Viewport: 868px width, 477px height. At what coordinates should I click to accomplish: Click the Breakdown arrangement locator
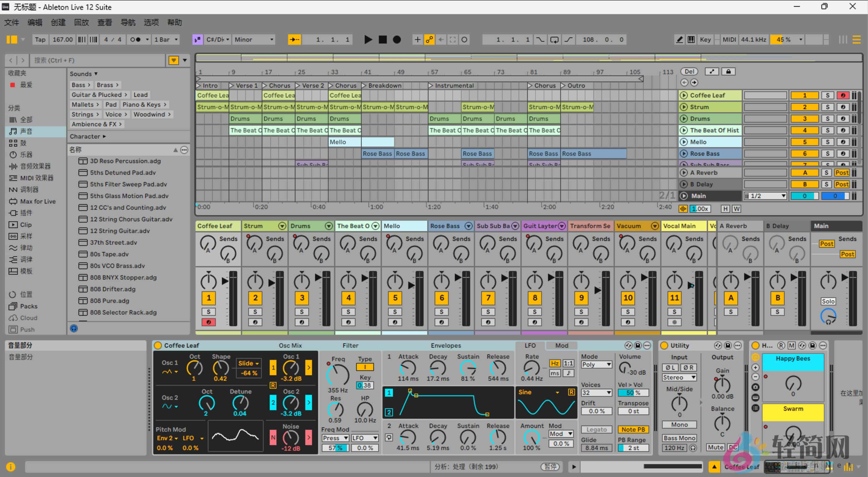click(x=384, y=85)
